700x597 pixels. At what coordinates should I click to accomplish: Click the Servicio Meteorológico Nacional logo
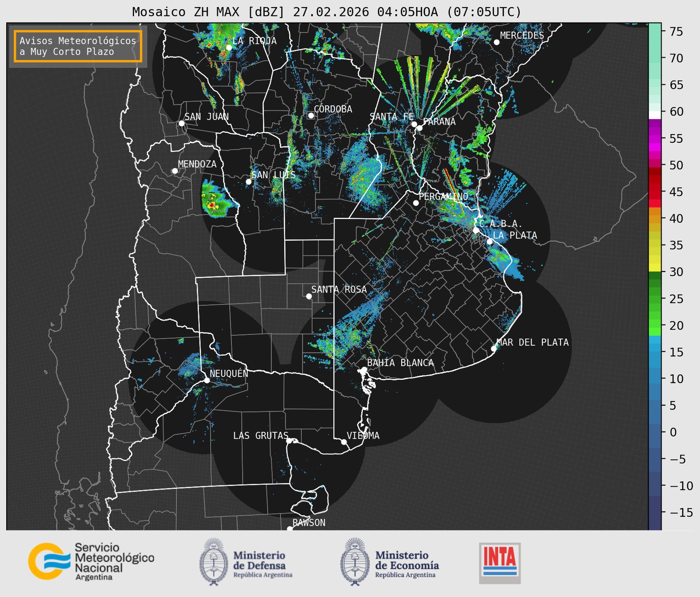point(91,561)
